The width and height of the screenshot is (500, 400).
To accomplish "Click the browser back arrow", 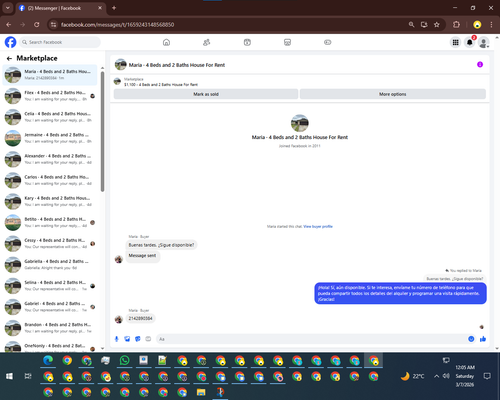I will [x=9, y=24].
